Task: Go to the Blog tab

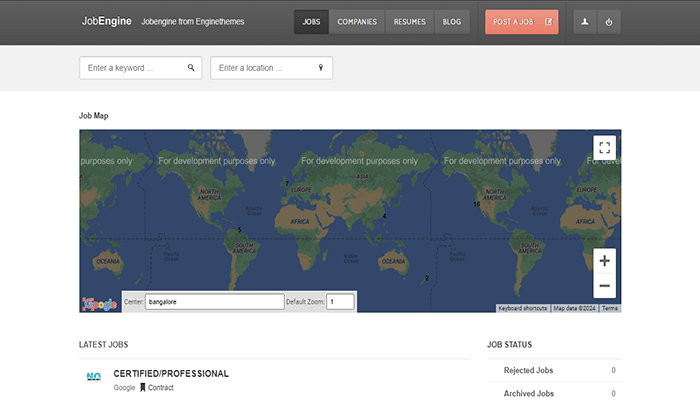Action: click(452, 21)
